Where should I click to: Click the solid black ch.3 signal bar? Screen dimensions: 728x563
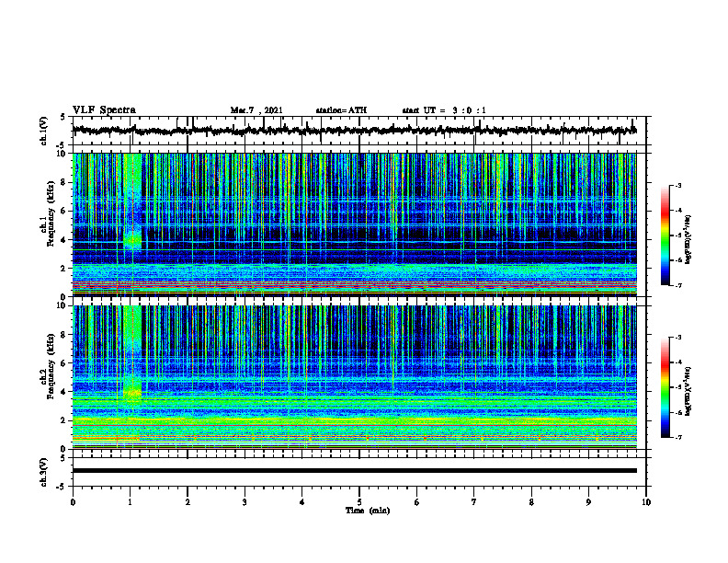pos(354,471)
